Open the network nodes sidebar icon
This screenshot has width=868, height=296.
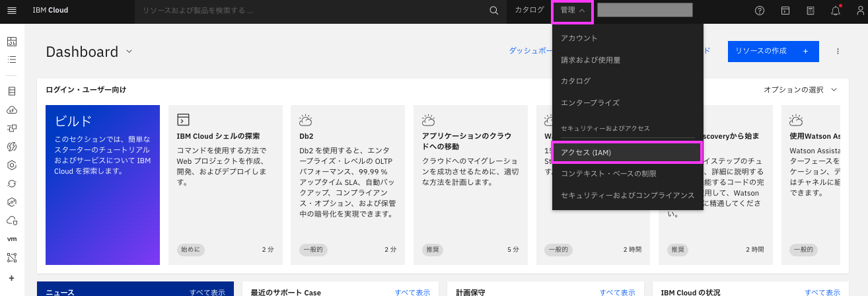pyautogui.click(x=11, y=257)
